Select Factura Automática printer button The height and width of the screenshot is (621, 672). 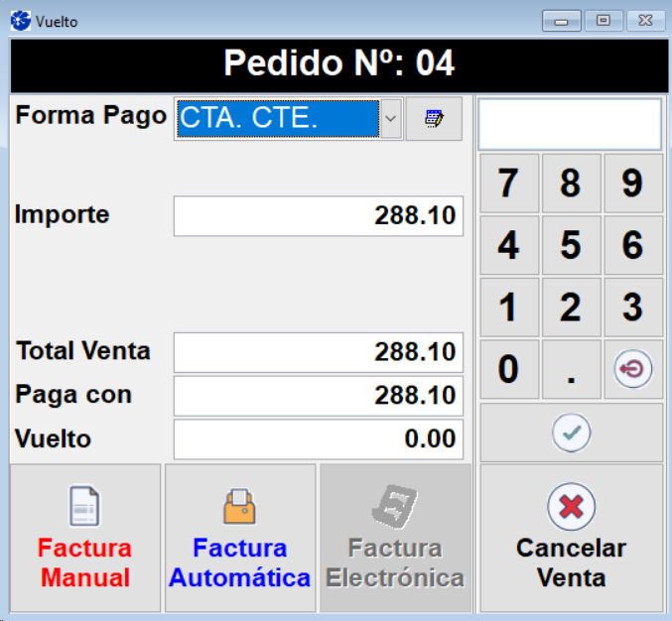tap(239, 538)
